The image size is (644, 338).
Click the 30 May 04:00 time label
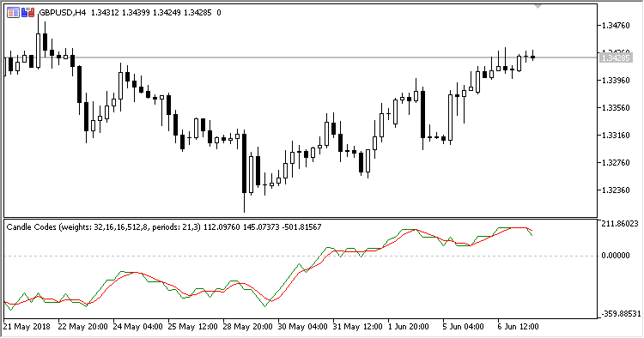[303, 327]
